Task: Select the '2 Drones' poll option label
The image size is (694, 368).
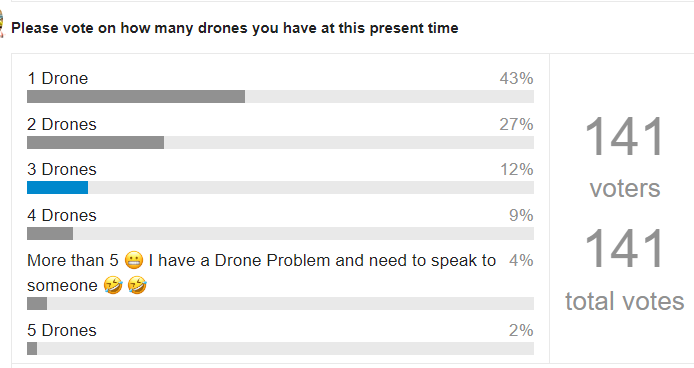Action: tap(62, 124)
